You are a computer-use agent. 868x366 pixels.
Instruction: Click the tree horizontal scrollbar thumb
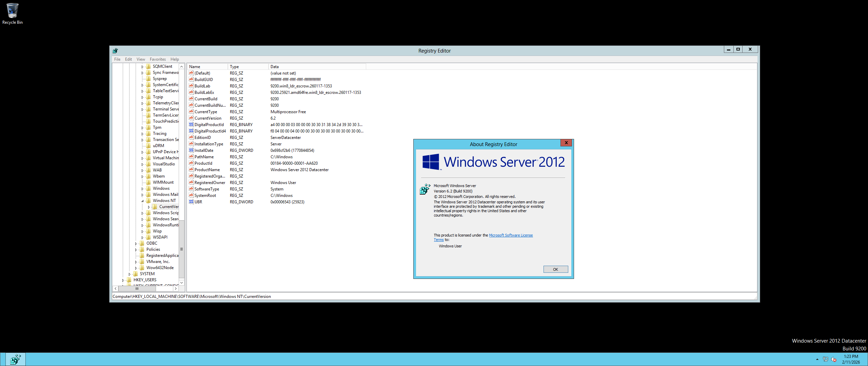(137, 289)
